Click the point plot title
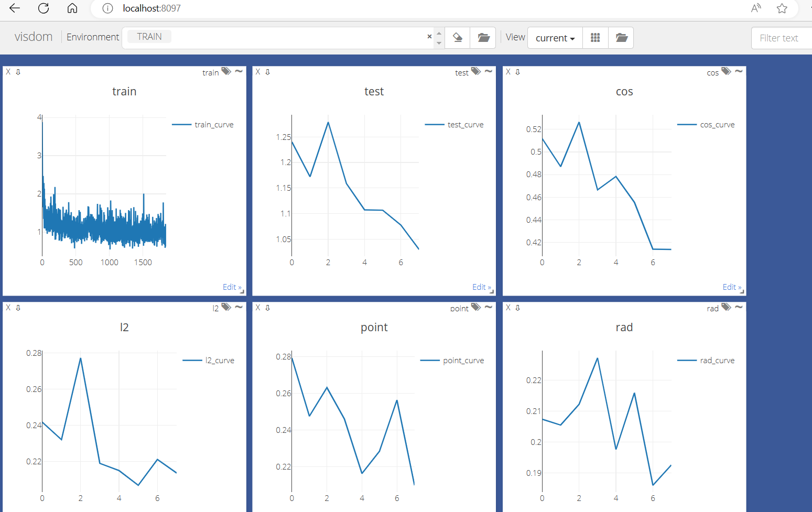This screenshot has height=512, width=812. coord(374,328)
